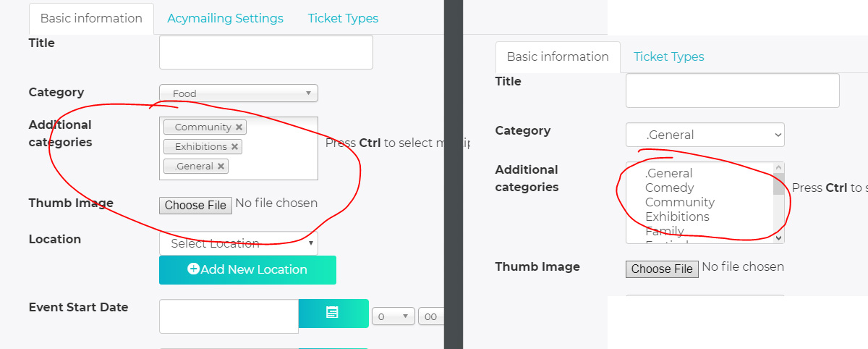
Task: Click the left form's Title input field
Action: [x=266, y=52]
